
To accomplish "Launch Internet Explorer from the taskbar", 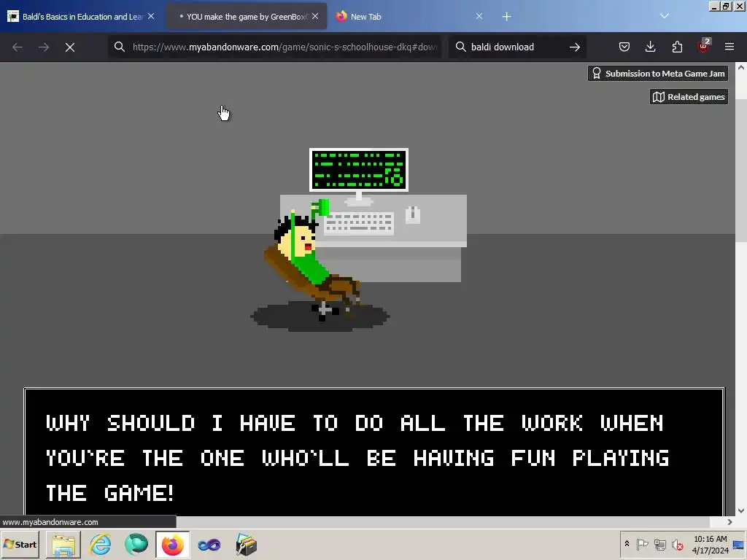I will click(x=101, y=544).
